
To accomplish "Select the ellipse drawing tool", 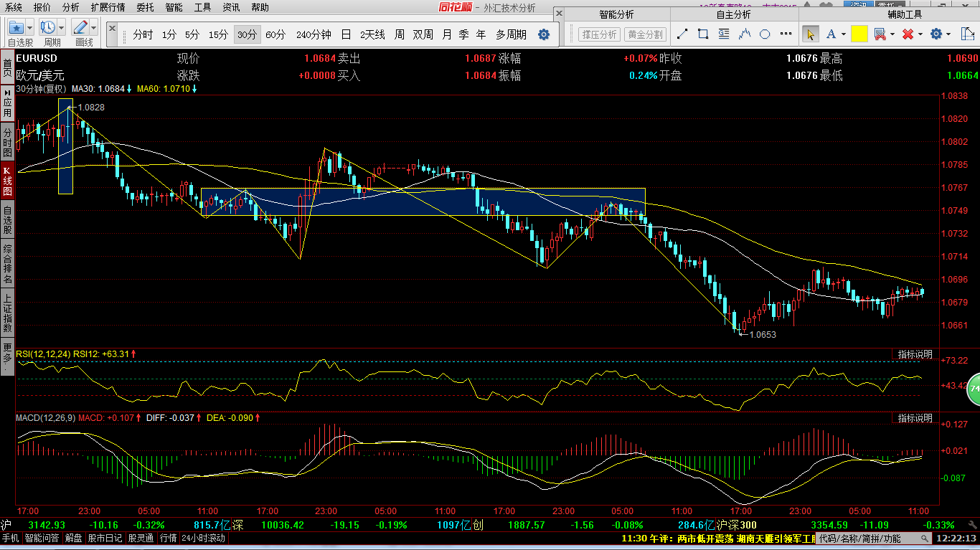I will point(765,34).
